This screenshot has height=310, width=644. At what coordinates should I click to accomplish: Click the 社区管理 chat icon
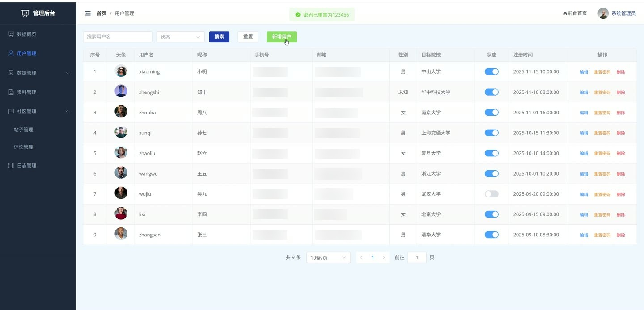11,111
